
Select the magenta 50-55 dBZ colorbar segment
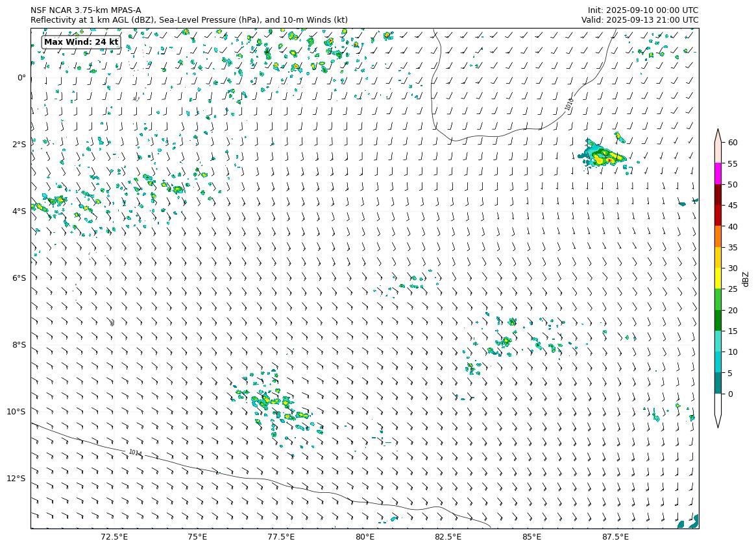click(718, 174)
